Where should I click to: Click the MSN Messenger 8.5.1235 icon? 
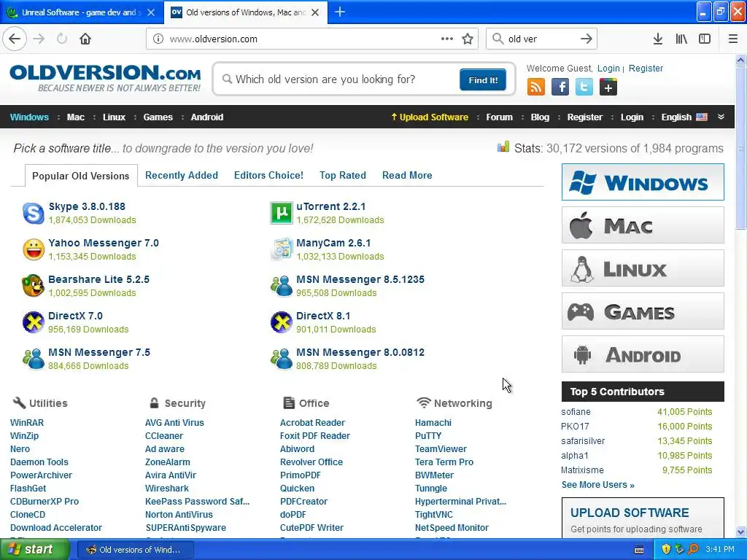click(282, 286)
